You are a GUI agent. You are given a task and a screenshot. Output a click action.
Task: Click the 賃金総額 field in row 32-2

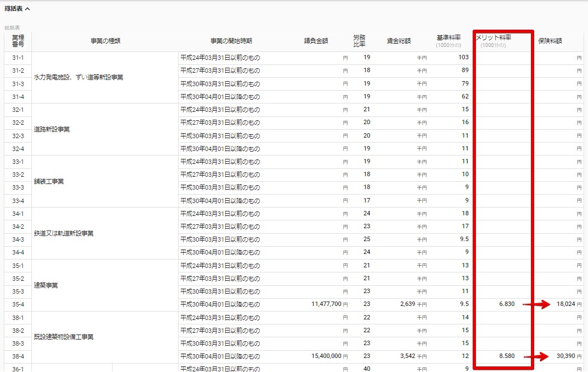pos(398,123)
